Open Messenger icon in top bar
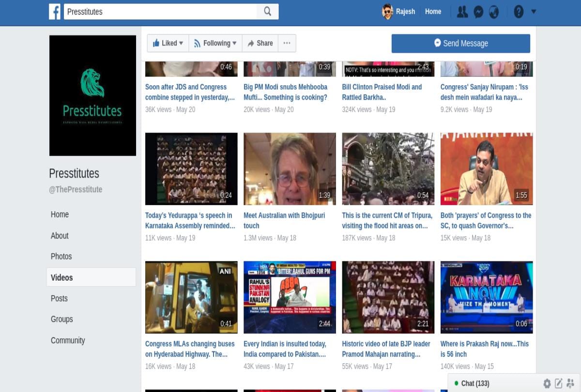This screenshot has height=392, width=581. pos(478,12)
